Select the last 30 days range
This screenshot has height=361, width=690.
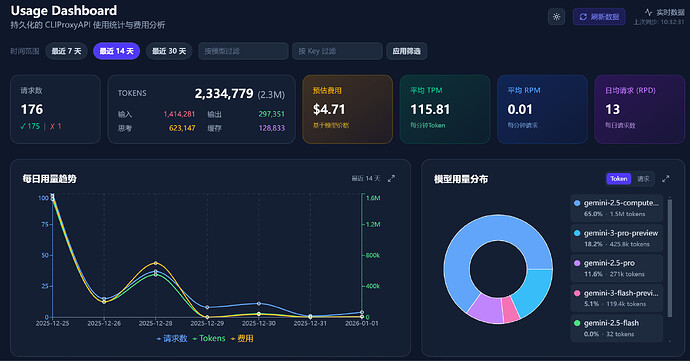[169, 51]
